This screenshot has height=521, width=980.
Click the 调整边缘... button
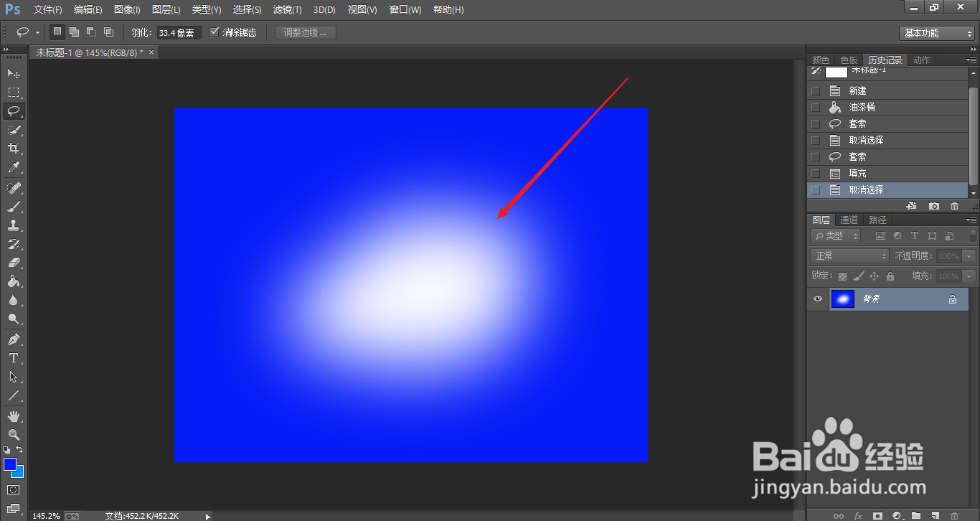(306, 32)
